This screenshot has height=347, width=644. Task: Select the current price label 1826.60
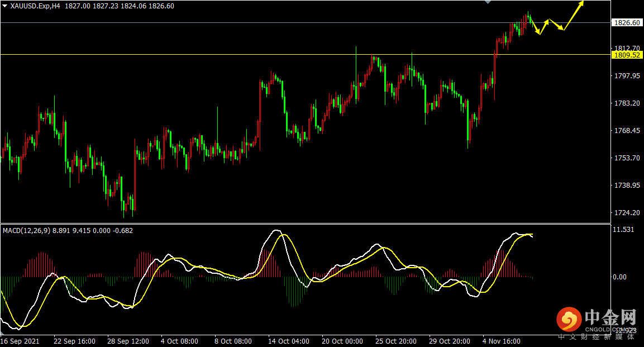tap(627, 23)
